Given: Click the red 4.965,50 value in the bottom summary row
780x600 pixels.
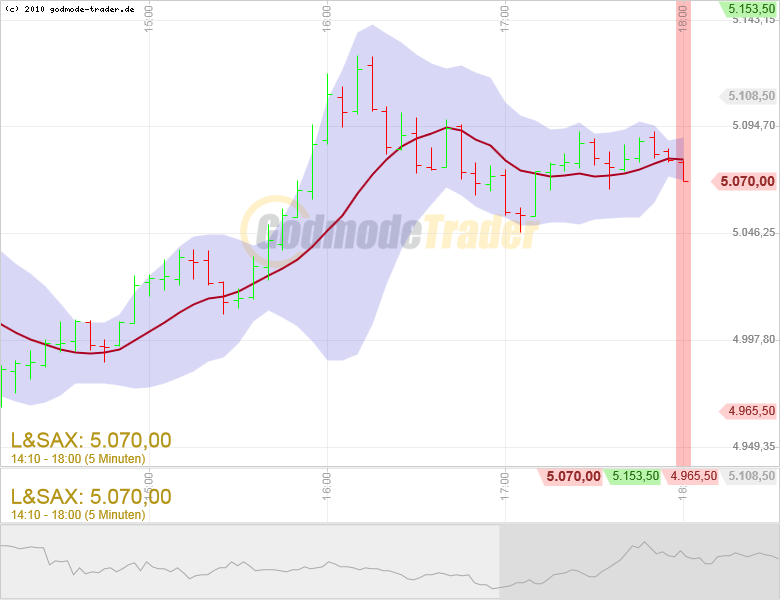Looking at the screenshot, I should point(690,477).
